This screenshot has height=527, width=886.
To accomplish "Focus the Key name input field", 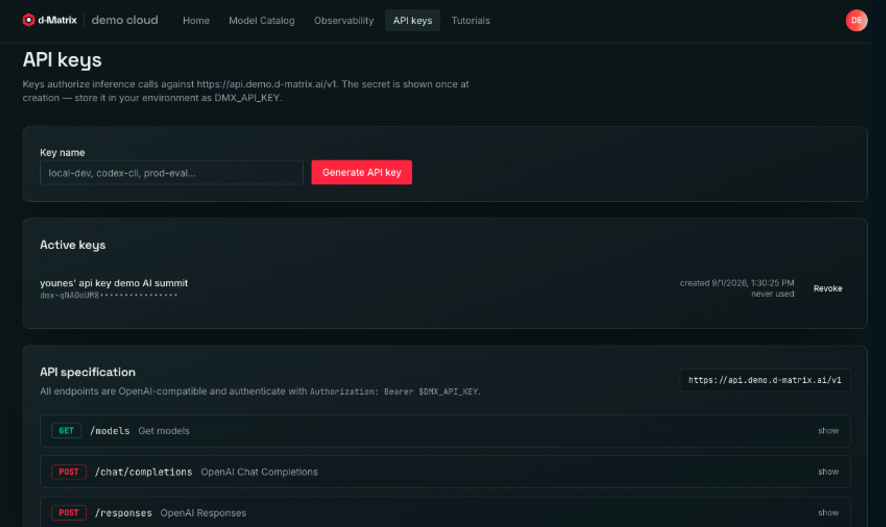I will (171, 172).
